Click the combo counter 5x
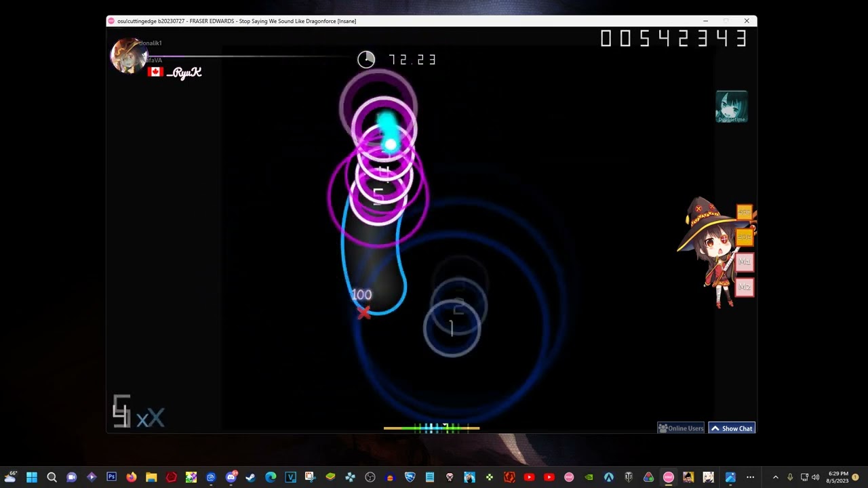The height and width of the screenshot is (488, 868). (138, 412)
